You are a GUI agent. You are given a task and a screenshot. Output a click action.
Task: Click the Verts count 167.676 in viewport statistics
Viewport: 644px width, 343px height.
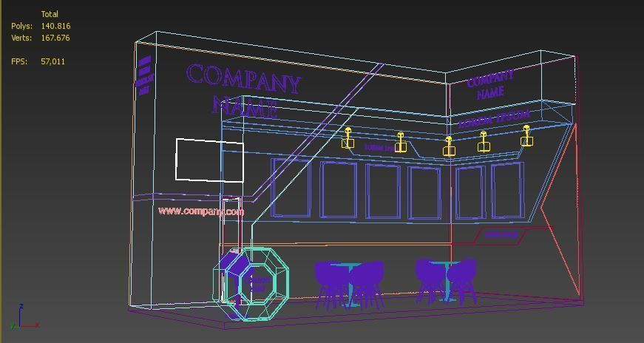[55, 38]
